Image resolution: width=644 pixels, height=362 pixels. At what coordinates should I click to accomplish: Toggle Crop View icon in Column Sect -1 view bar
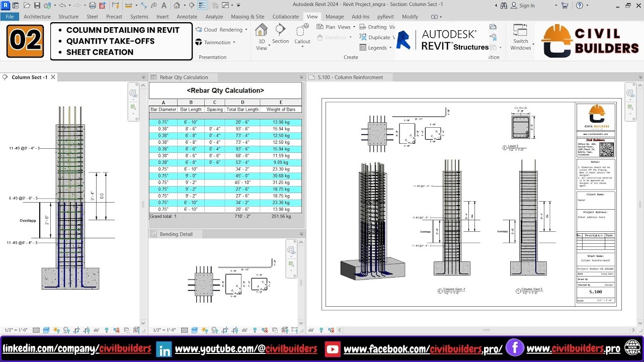[x=76, y=330]
